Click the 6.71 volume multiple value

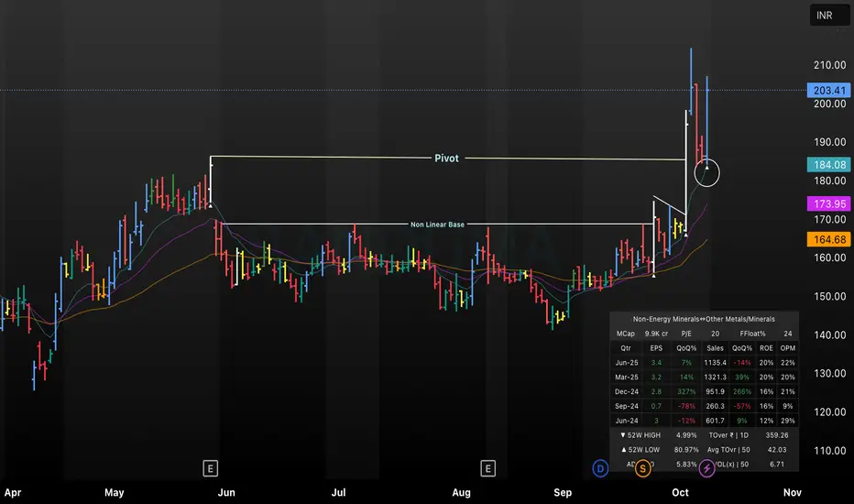777,465
